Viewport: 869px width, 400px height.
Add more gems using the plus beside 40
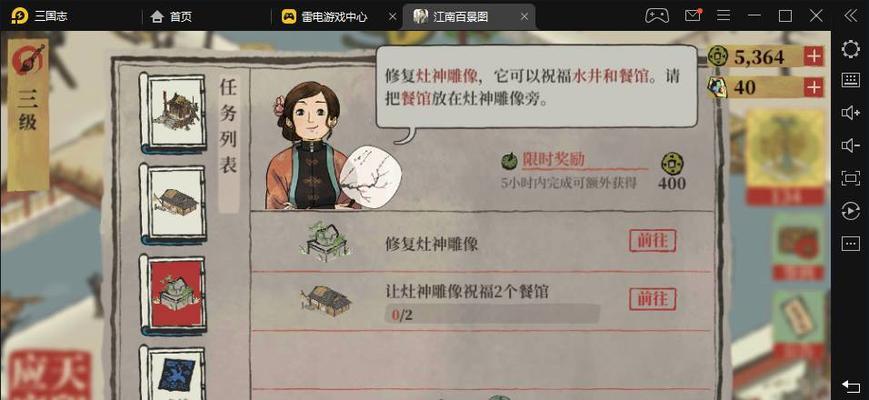pyautogui.click(x=814, y=88)
